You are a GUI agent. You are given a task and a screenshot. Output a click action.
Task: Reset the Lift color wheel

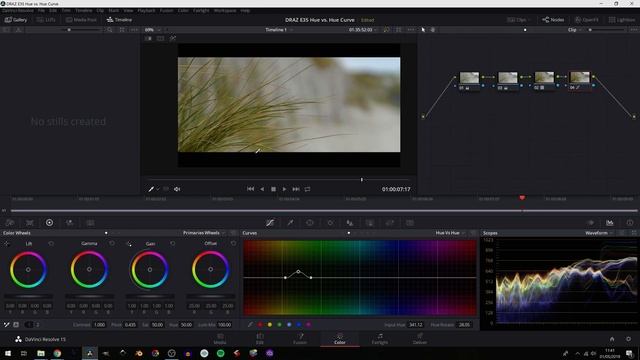(x=51, y=243)
